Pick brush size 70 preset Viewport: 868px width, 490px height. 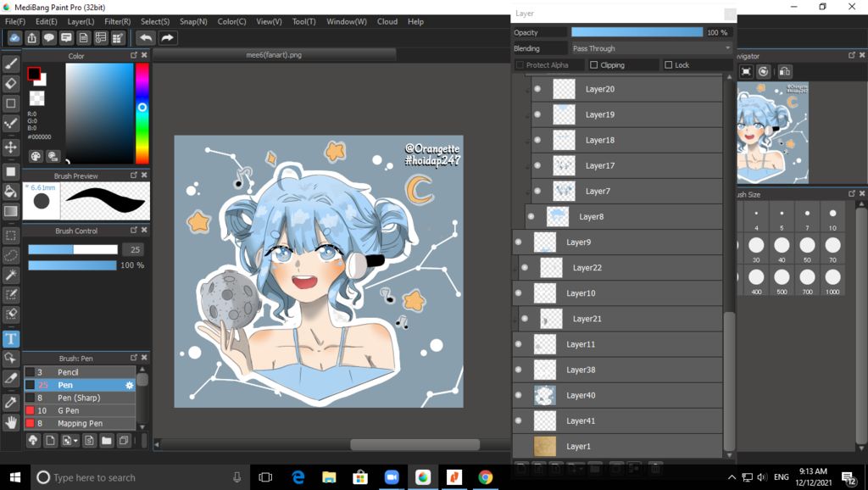click(832, 248)
